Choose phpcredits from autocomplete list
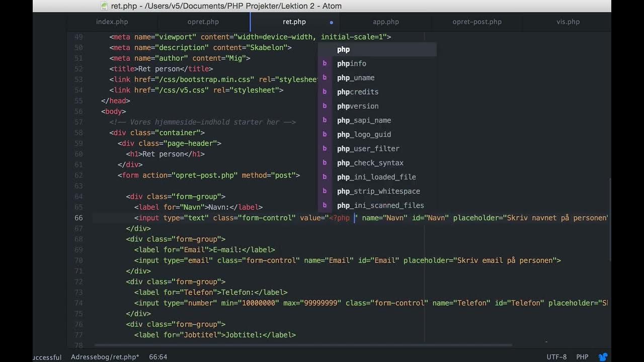 [x=358, y=92]
